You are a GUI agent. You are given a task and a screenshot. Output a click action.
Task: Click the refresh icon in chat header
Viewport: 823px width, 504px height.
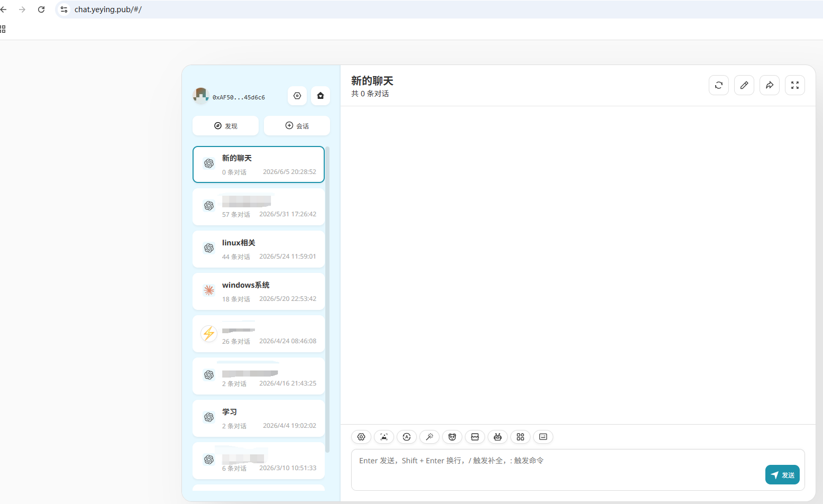(x=719, y=85)
